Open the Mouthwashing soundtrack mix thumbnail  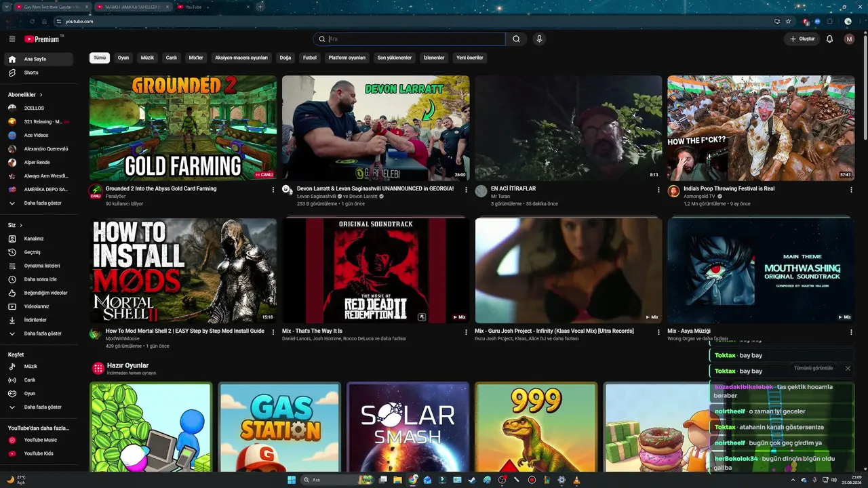point(761,270)
